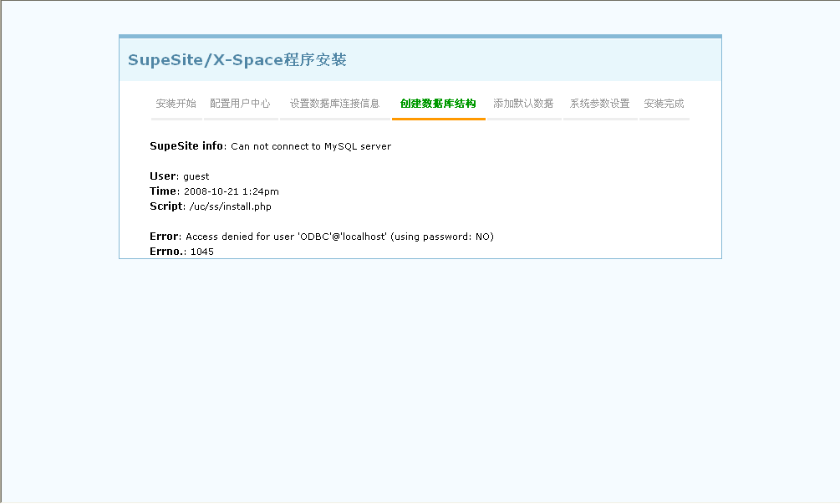The image size is (840, 504).
Task: Click the script path /uc/ss/install.php
Action: click(231, 206)
